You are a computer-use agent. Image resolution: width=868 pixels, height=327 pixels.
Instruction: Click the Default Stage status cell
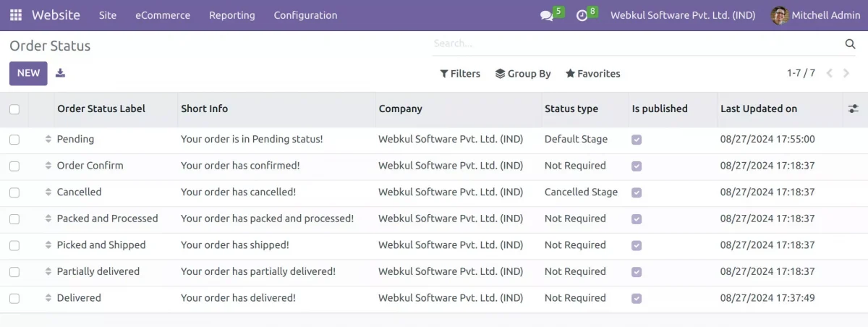[576, 139]
